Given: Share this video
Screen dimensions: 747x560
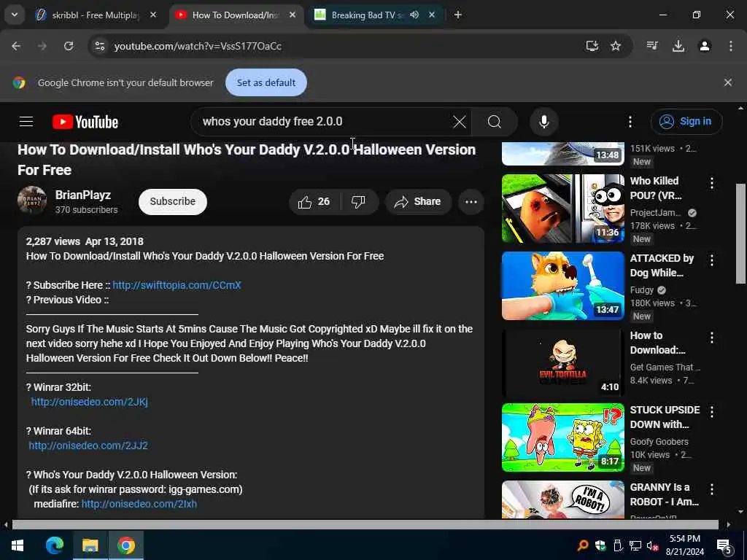Looking at the screenshot, I should click(x=418, y=202).
